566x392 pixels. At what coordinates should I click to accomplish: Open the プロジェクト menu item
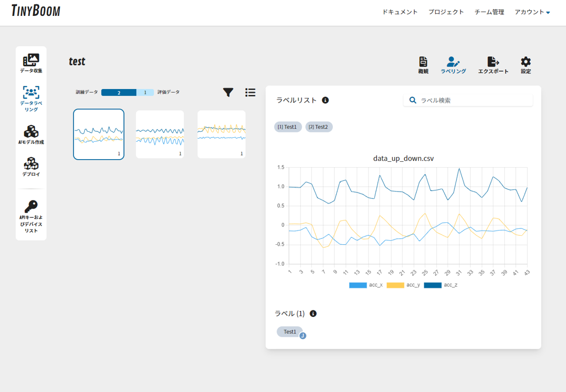point(446,12)
